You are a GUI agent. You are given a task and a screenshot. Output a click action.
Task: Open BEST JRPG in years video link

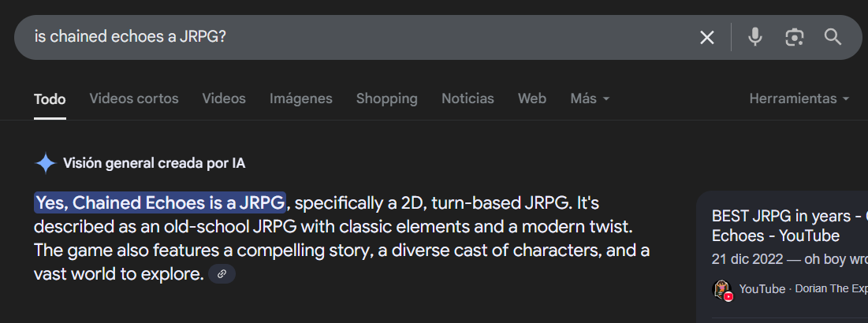[789, 225]
